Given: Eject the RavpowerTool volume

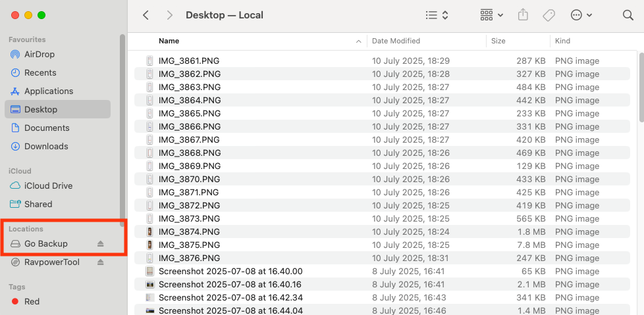Looking at the screenshot, I should click(101, 262).
